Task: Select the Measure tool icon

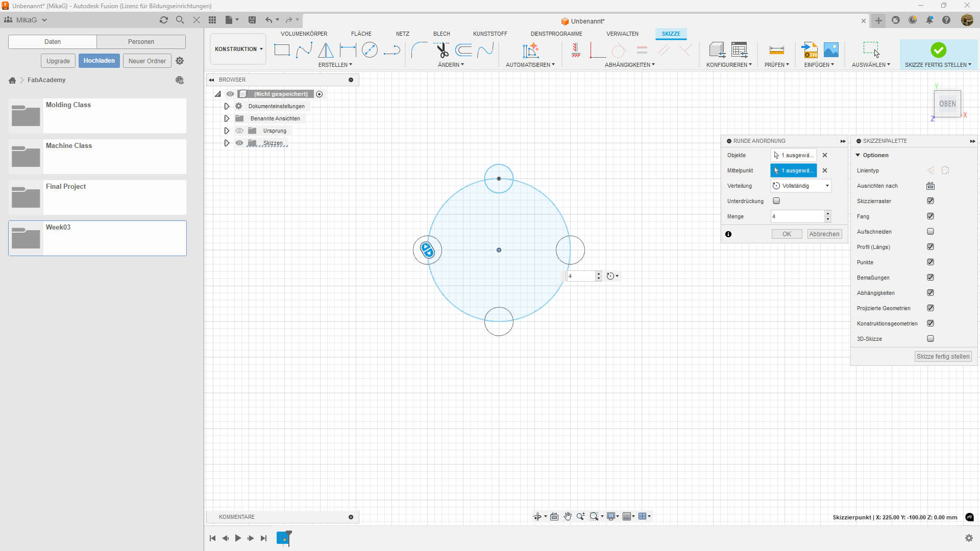Action: [x=776, y=50]
